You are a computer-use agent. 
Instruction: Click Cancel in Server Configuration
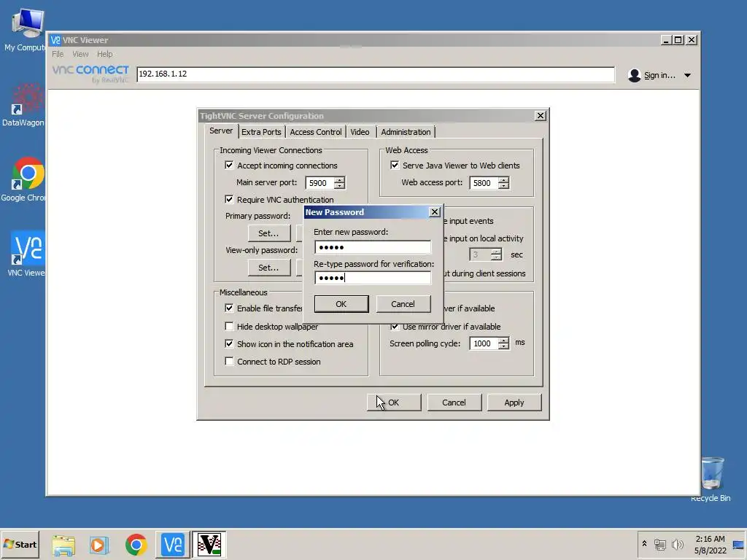point(454,402)
